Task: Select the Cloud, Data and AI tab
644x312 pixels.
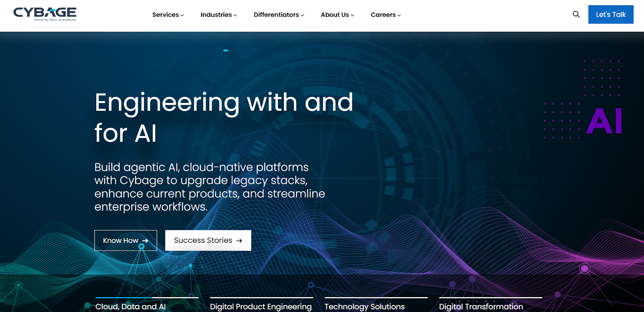Action: [147, 305]
